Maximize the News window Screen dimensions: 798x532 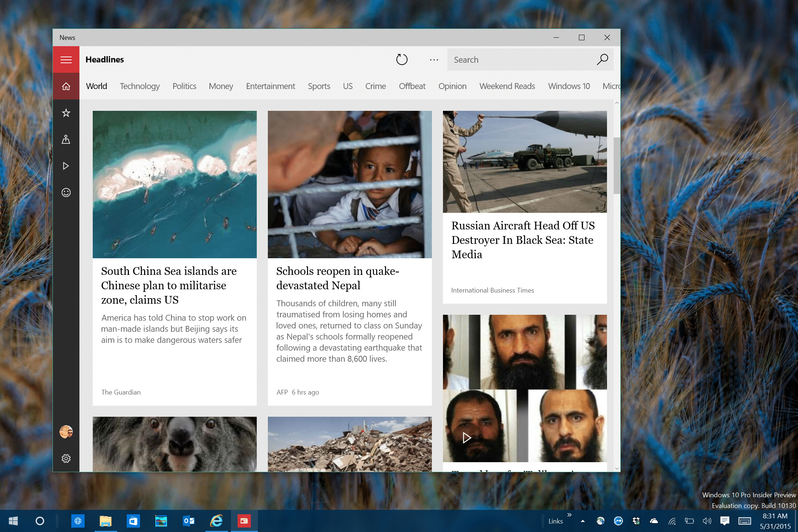pyautogui.click(x=582, y=37)
